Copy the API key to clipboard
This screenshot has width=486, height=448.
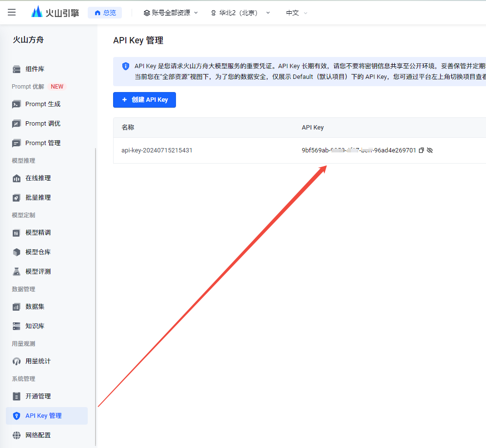click(x=421, y=150)
